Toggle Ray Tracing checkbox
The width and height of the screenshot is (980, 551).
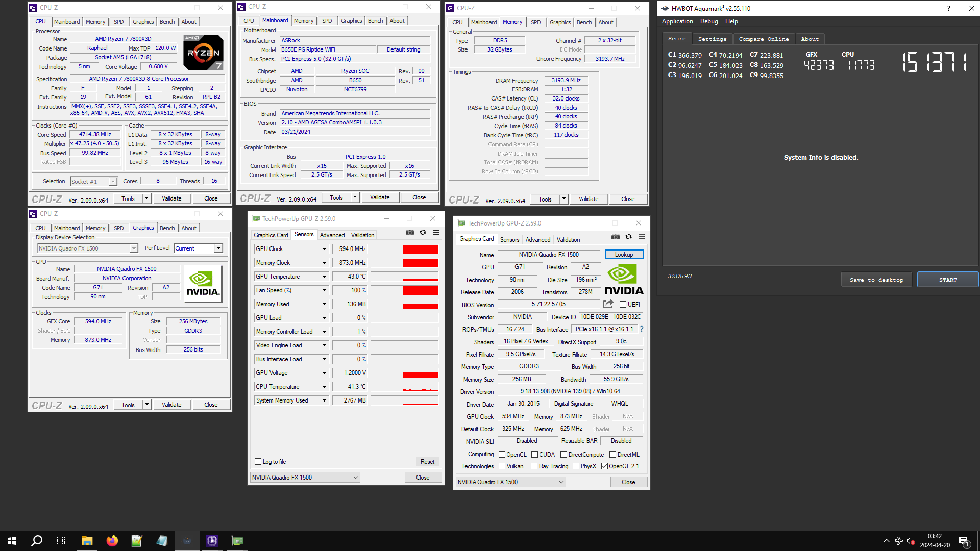tap(534, 466)
